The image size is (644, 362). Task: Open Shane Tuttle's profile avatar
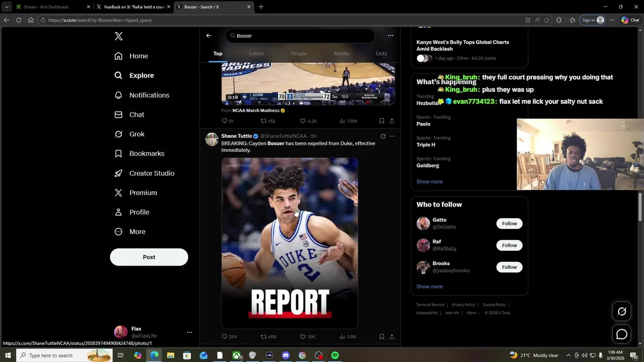pos(212,139)
